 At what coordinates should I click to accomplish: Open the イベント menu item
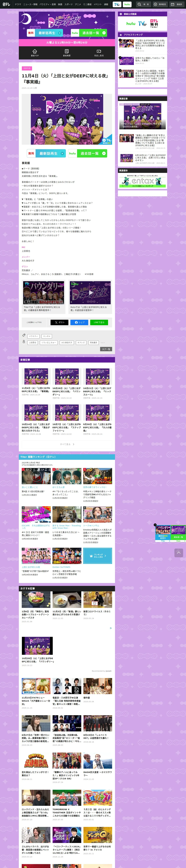click(x=97, y=4)
